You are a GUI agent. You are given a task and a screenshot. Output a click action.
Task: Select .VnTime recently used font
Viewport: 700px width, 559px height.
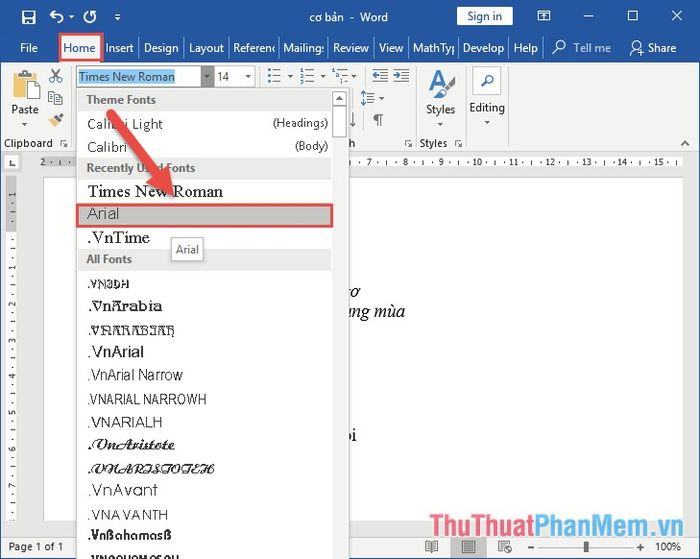[x=204, y=238]
